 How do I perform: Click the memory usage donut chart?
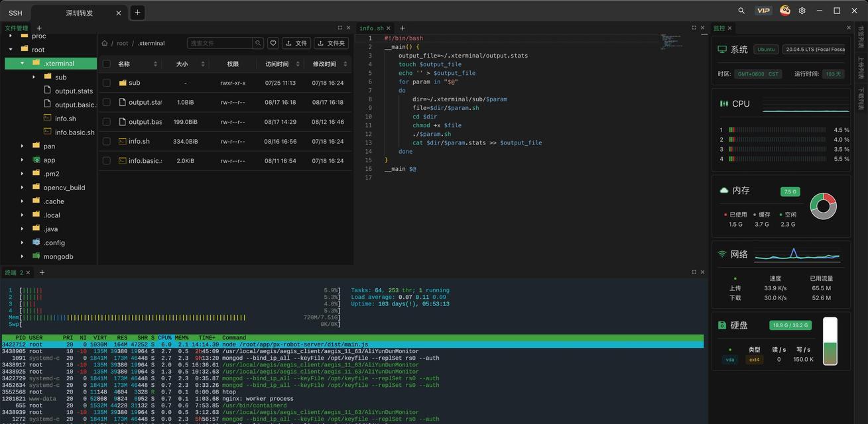tap(824, 206)
